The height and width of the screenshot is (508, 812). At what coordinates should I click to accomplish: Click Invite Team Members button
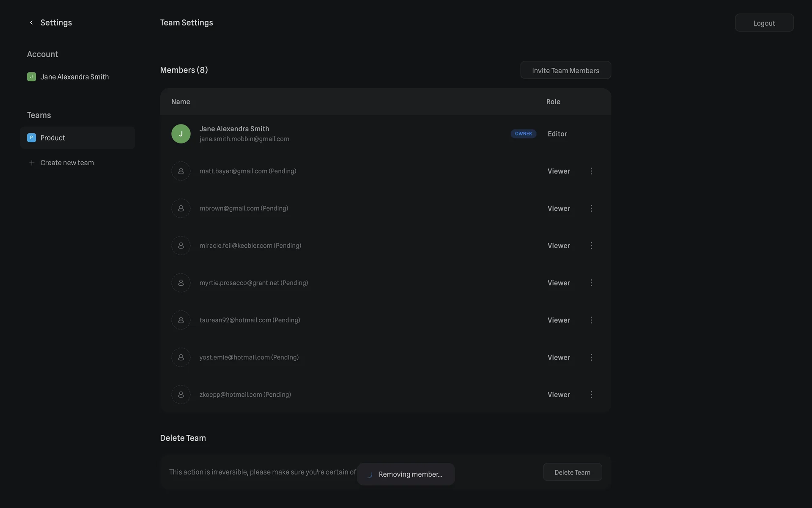click(565, 70)
